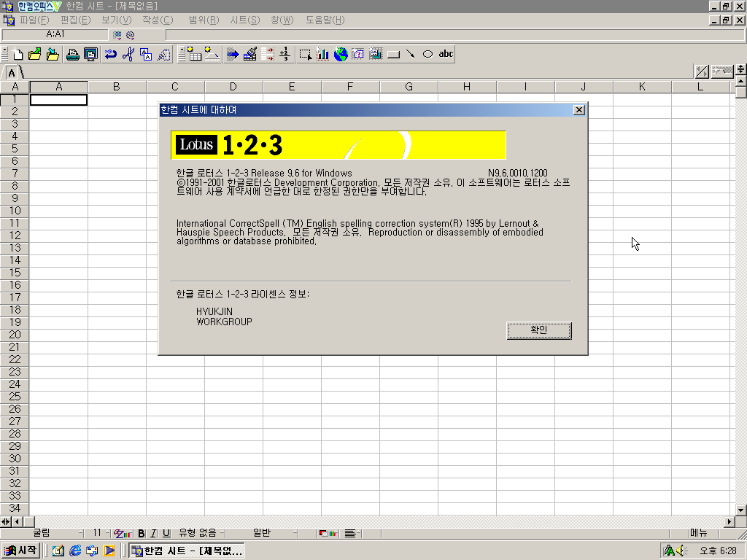Close the 한컴 시트에 대하여 dialog
Viewport: 747px width, 560px height.
point(578,110)
